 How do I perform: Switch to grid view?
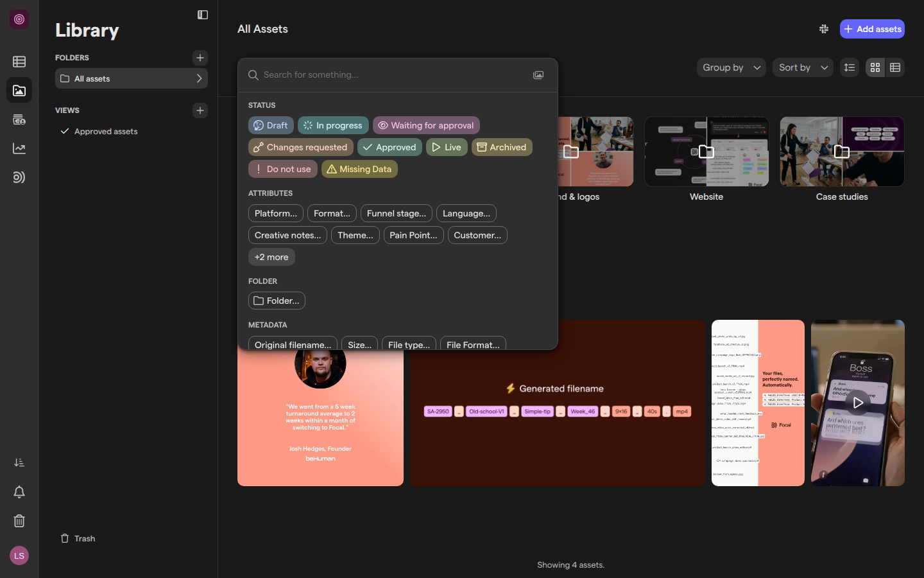coord(875,67)
